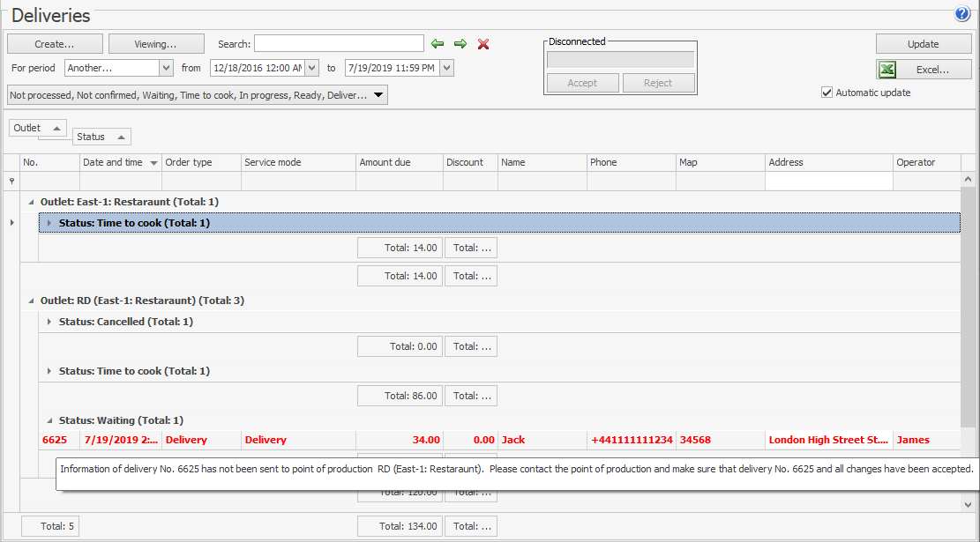
Task: Click the Outlet grouping sort arrow
Action: tap(56, 129)
